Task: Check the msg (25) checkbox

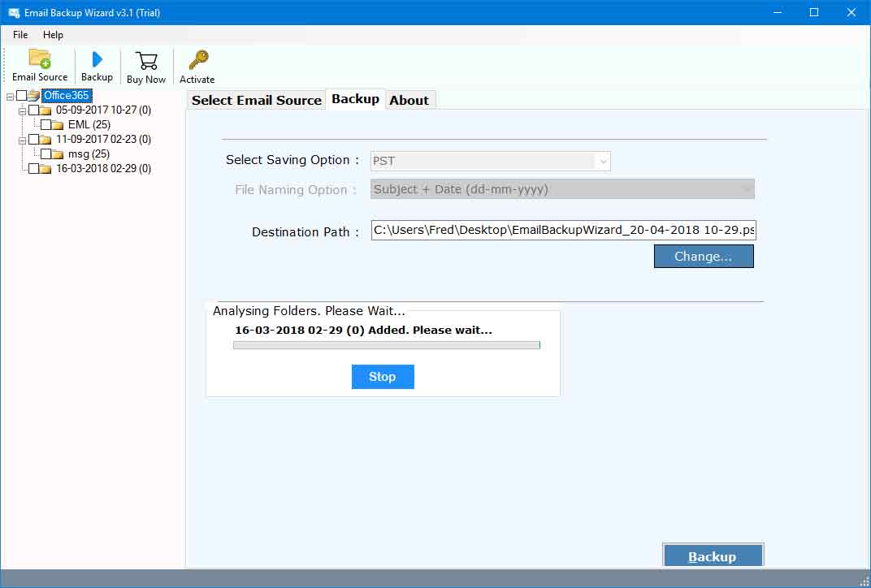Action: coord(45,153)
